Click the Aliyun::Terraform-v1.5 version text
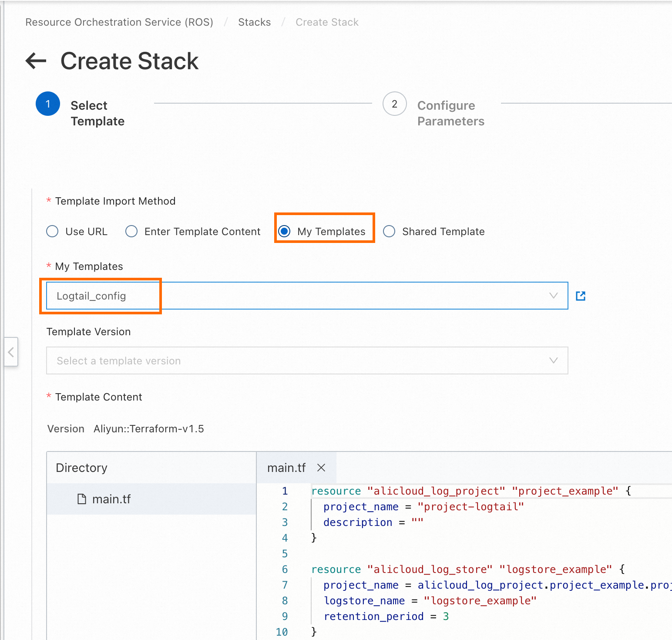This screenshot has width=672, height=640. coord(149,429)
